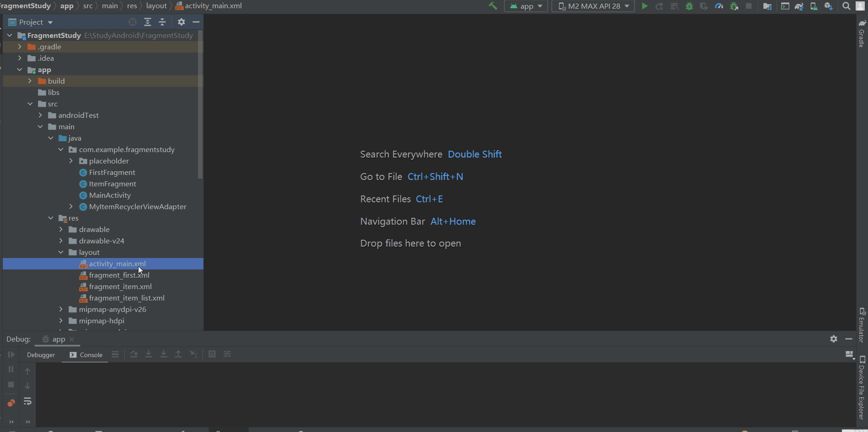Expand the androidTest folder
The width and height of the screenshot is (868, 432).
coord(40,115)
